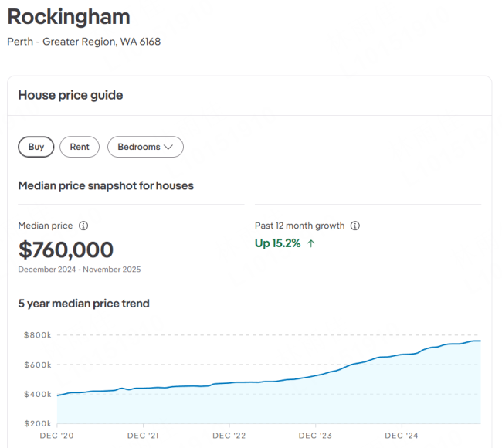Screen dimensions: 502x448
Task: Open the Past 12 month growth info icon
Action: click(x=355, y=226)
